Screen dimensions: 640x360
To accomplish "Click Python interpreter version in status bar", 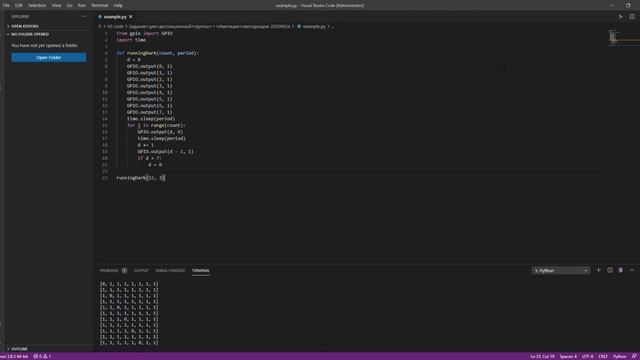I will [14, 356].
